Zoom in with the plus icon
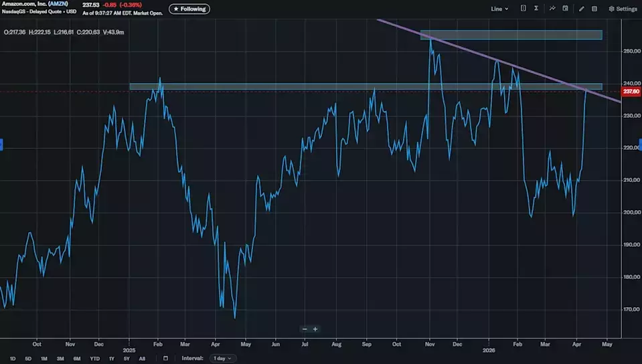This screenshot has width=642, height=364. tap(315, 329)
